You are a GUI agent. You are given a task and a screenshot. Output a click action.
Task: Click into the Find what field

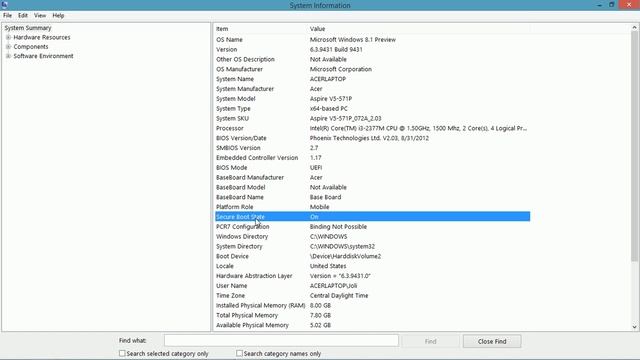pos(281,340)
